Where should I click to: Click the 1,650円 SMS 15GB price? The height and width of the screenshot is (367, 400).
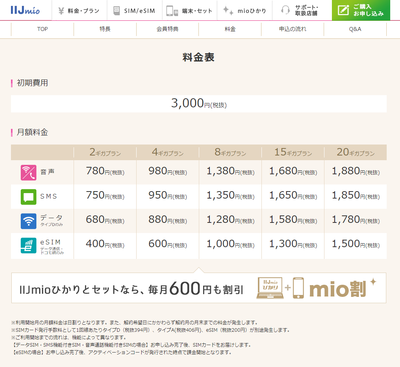click(x=293, y=196)
